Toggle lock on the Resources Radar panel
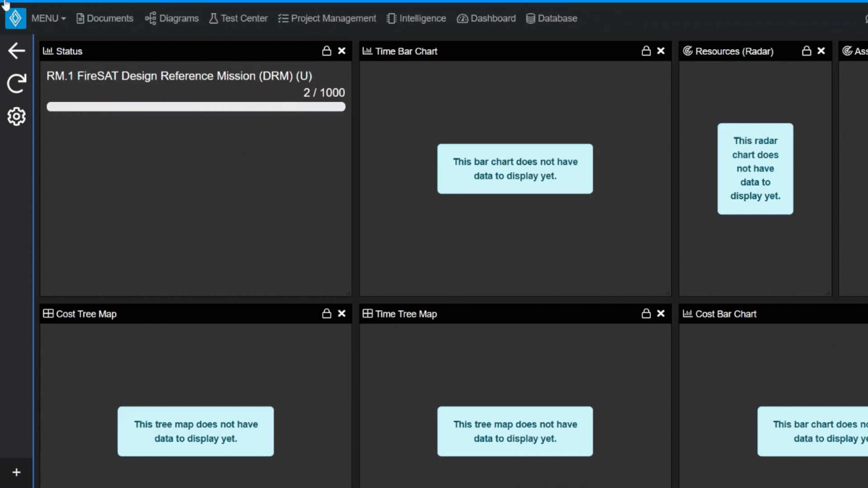868x488 pixels. 807,51
